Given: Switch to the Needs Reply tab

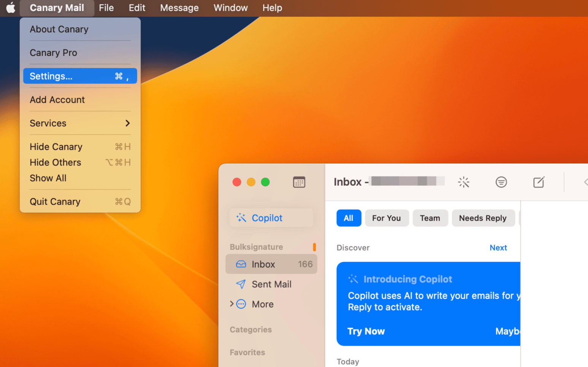Looking at the screenshot, I should click(x=483, y=218).
